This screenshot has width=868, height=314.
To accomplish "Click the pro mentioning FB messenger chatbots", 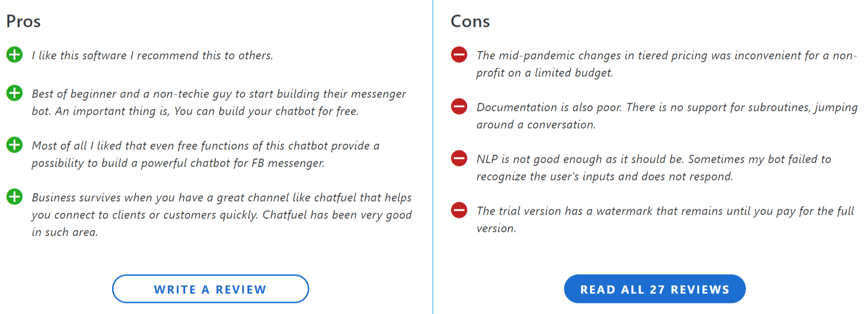I will 206,154.
